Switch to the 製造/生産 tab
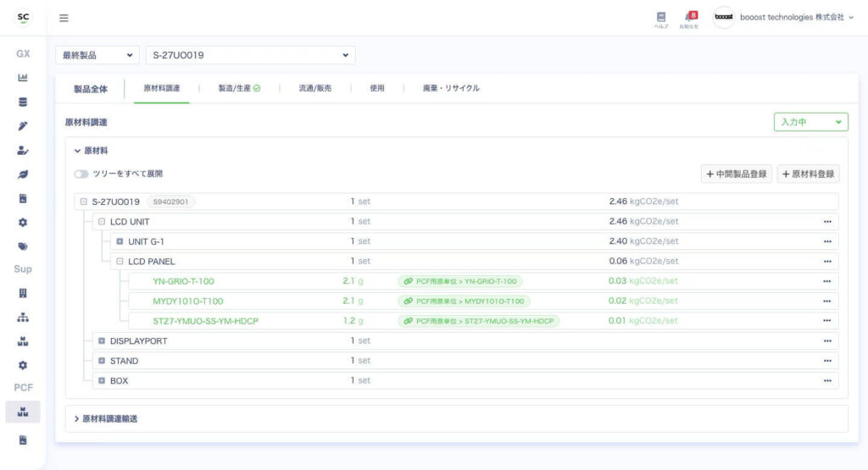 click(x=239, y=88)
